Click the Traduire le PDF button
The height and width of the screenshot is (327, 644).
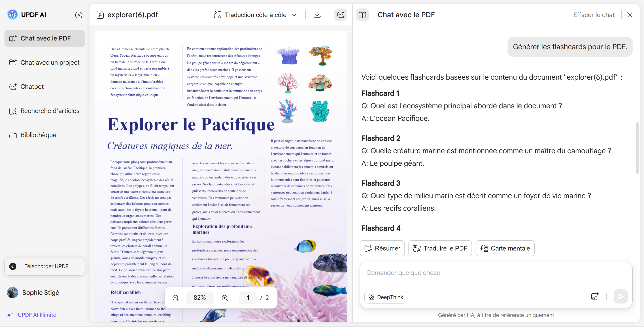(440, 248)
